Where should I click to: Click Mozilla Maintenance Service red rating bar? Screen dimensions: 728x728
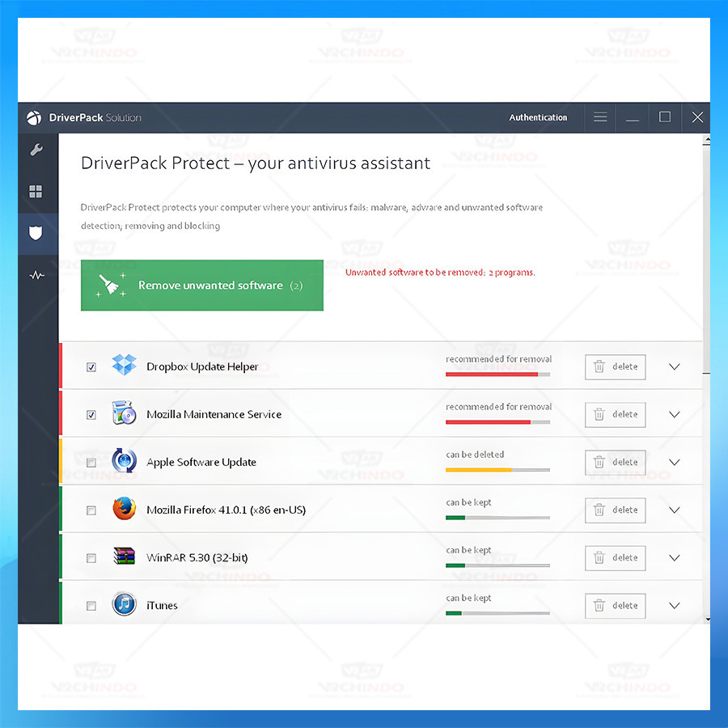pos(497,422)
